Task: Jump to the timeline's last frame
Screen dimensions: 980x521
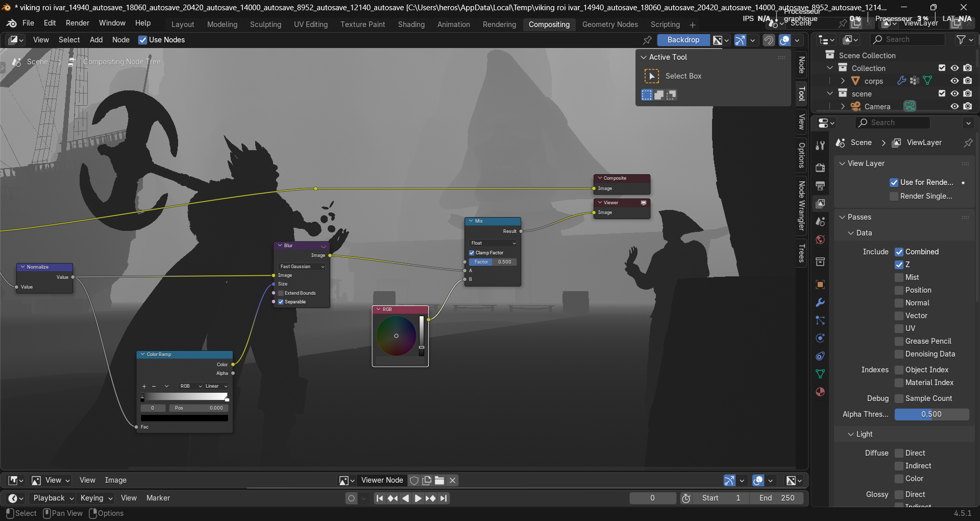Action: [444, 498]
